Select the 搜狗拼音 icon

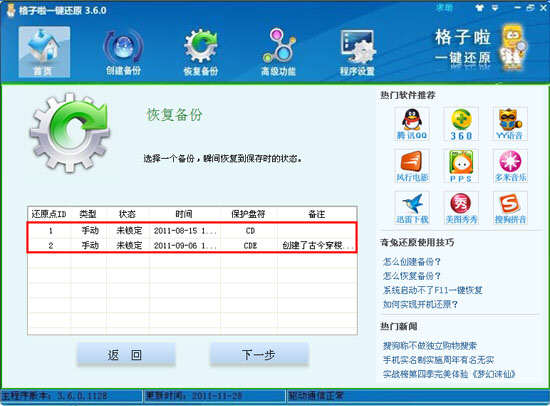click(x=510, y=208)
